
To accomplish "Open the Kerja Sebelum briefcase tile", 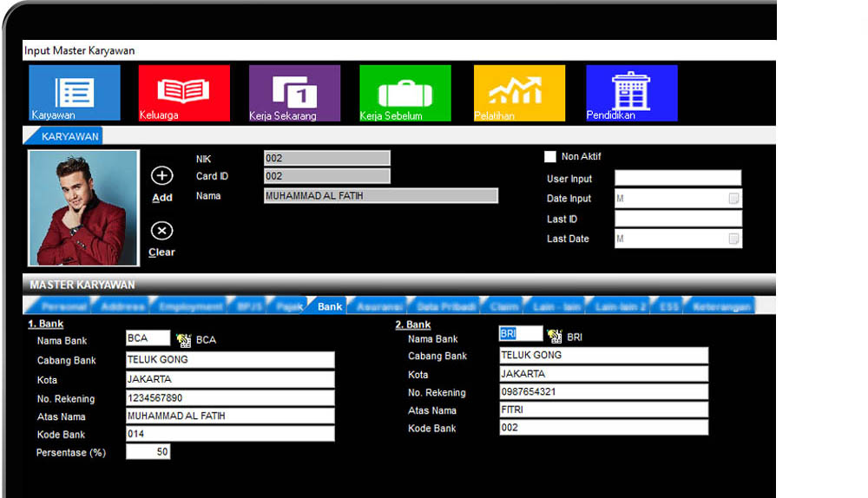I will click(404, 93).
